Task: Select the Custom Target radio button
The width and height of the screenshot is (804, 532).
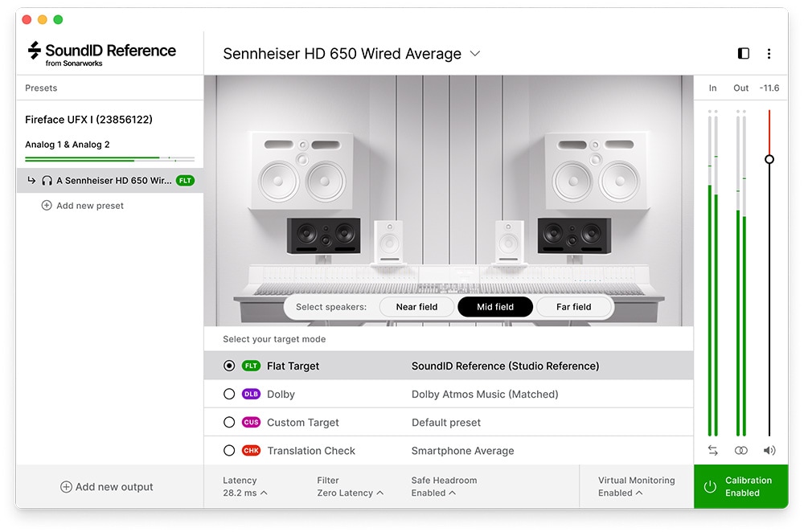Action: [229, 423]
